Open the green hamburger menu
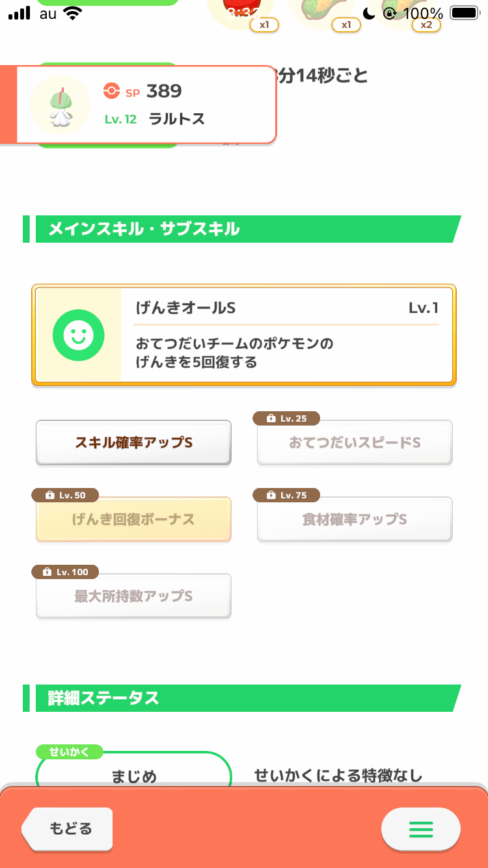 421,829
